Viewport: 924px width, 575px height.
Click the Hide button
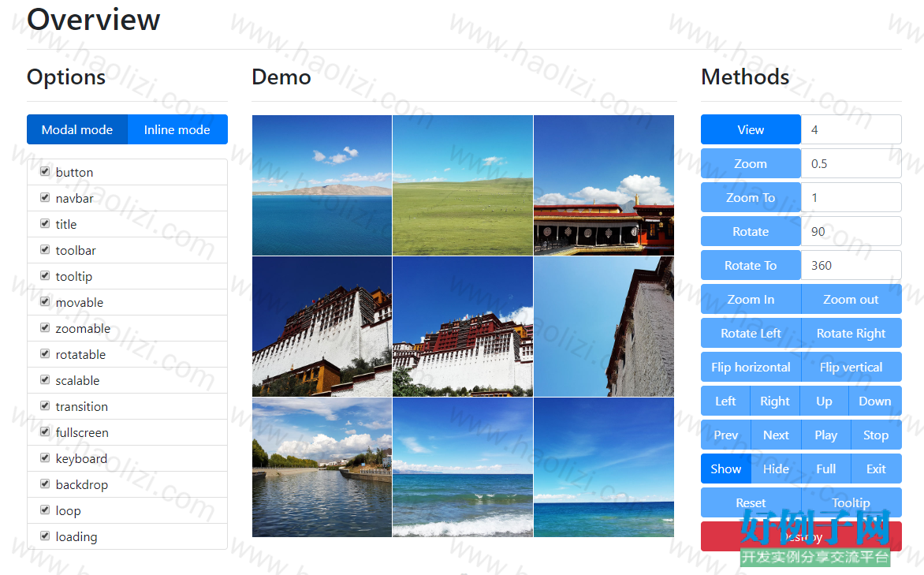point(776,469)
